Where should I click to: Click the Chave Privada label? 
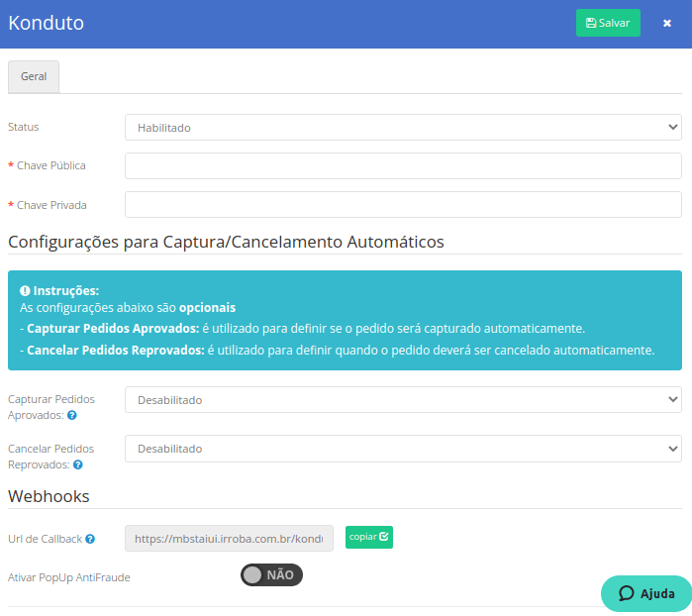pos(51,205)
